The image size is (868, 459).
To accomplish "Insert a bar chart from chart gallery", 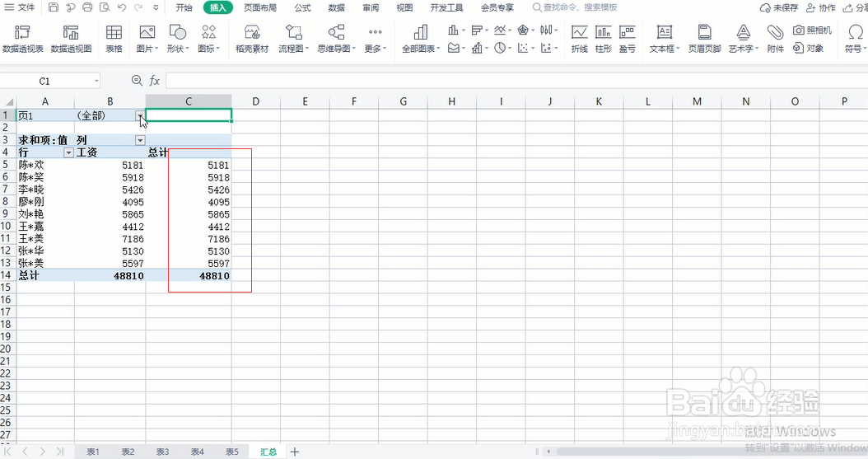I will pyautogui.click(x=478, y=30).
